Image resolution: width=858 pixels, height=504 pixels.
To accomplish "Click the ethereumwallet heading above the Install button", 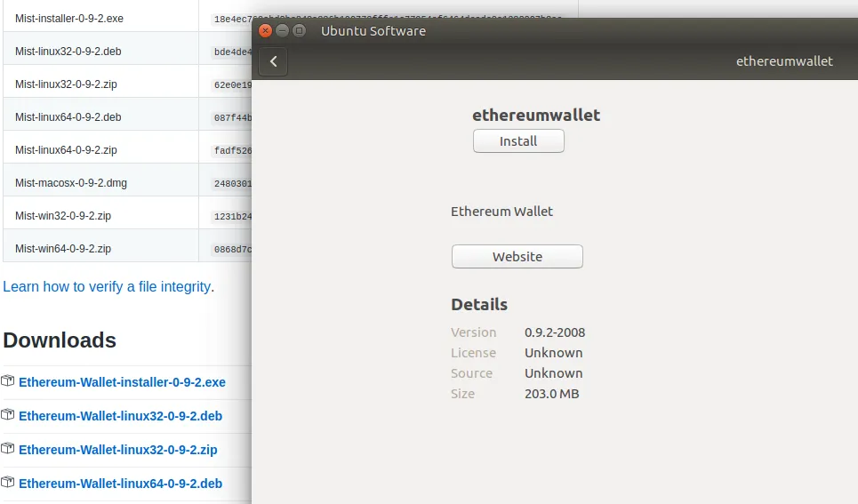I will tap(536, 115).
